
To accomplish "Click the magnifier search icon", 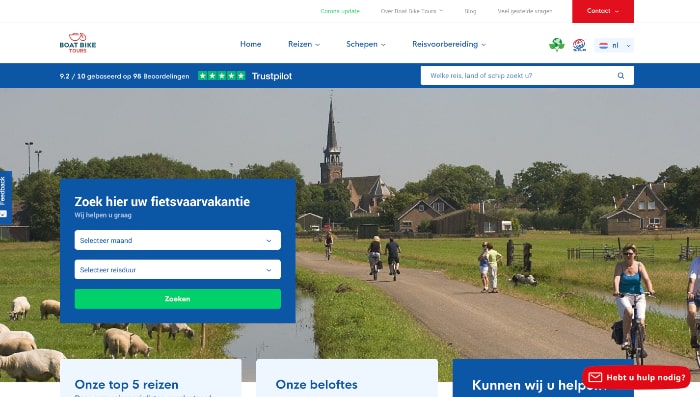I will point(621,75).
